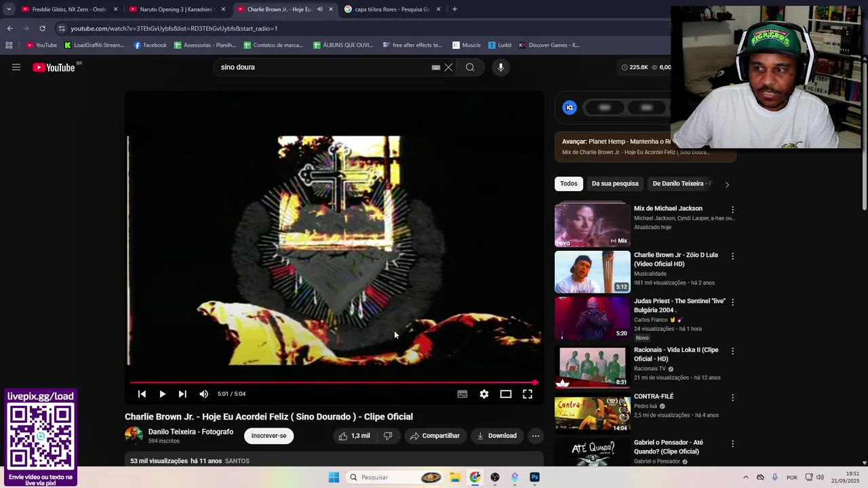Mute the video player volume
This screenshot has height=488, width=868.
(203, 394)
